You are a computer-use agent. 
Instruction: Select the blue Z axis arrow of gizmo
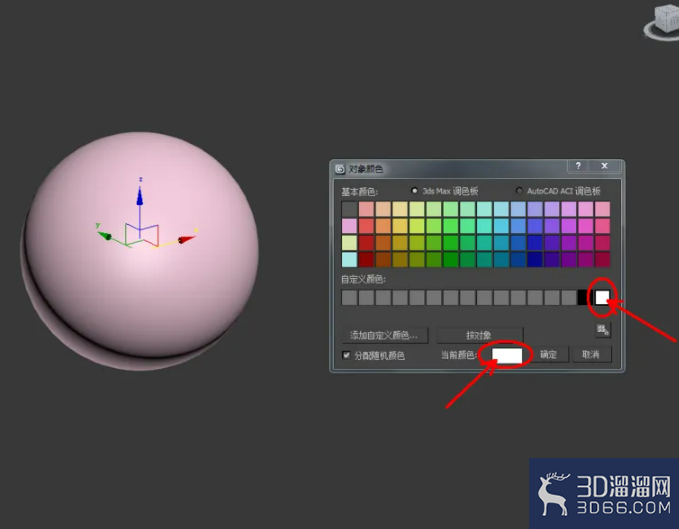click(x=139, y=196)
